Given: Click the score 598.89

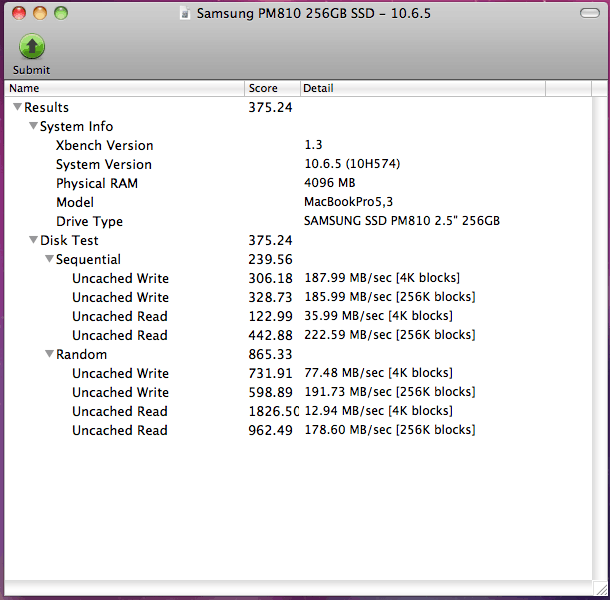Looking at the screenshot, I should click(x=270, y=393).
